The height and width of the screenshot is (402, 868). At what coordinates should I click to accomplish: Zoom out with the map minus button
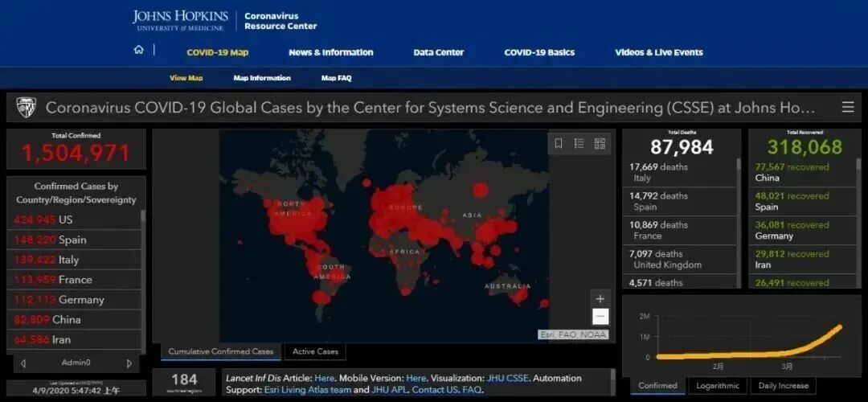pyautogui.click(x=600, y=317)
